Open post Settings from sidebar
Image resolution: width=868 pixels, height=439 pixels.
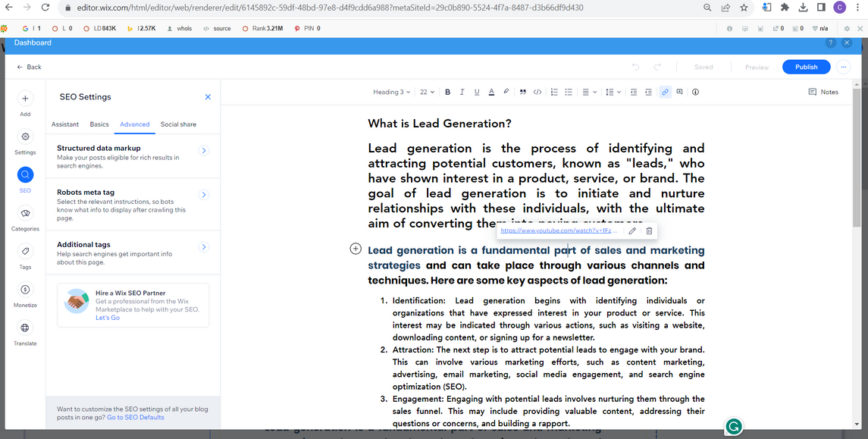(25, 143)
